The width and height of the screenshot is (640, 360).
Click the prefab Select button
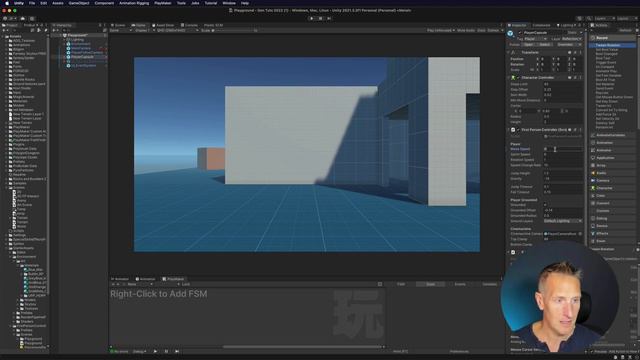(x=544, y=44)
